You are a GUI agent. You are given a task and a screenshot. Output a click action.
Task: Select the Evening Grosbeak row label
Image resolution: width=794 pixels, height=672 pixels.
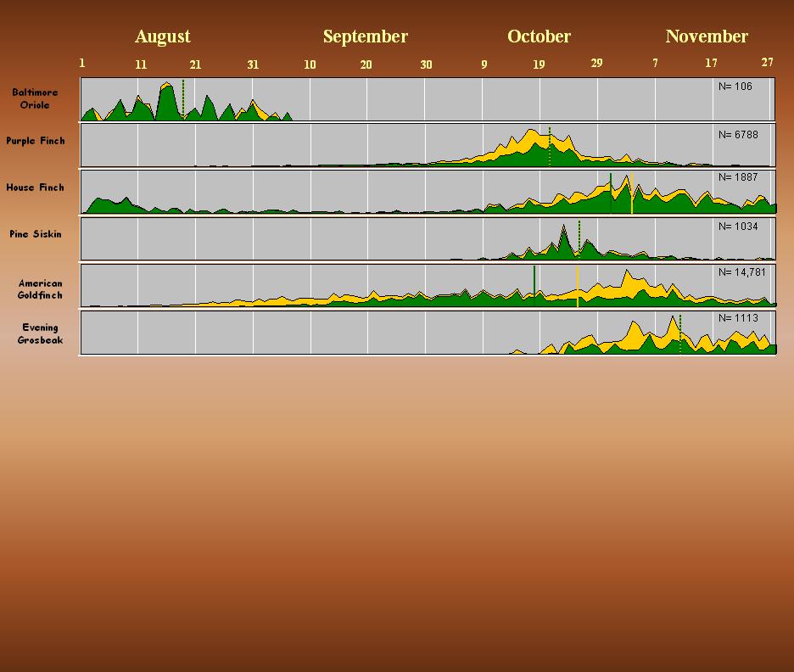point(40,334)
